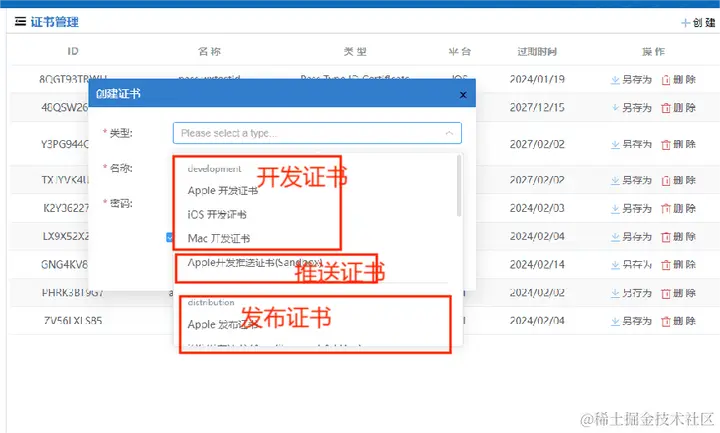Click the 创建 plus button
The image size is (720, 433).
point(698,22)
